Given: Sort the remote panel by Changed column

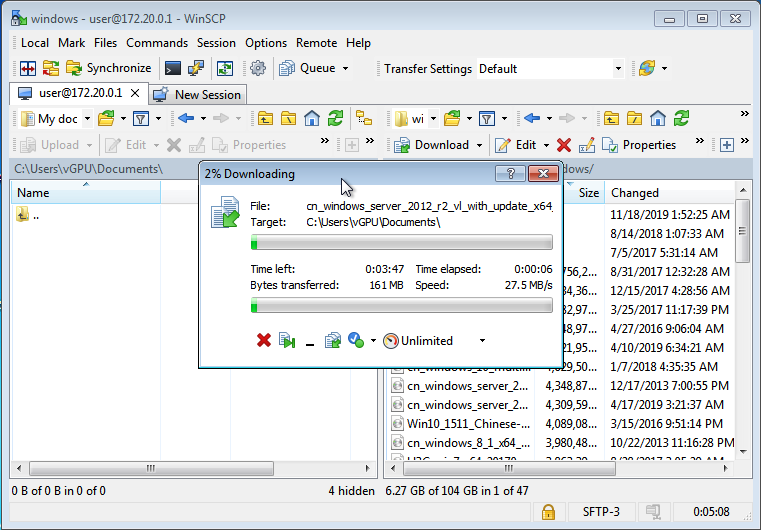Looking at the screenshot, I should [x=670, y=193].
